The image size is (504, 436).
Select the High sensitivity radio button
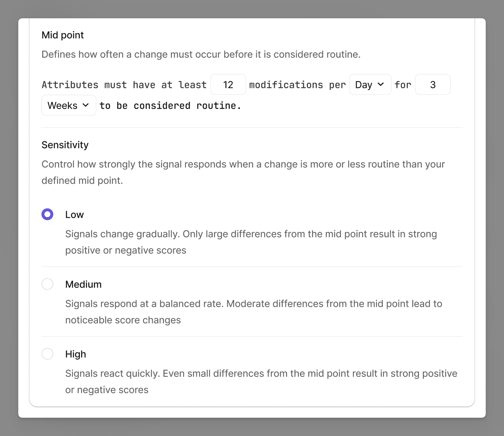[47, 354]
